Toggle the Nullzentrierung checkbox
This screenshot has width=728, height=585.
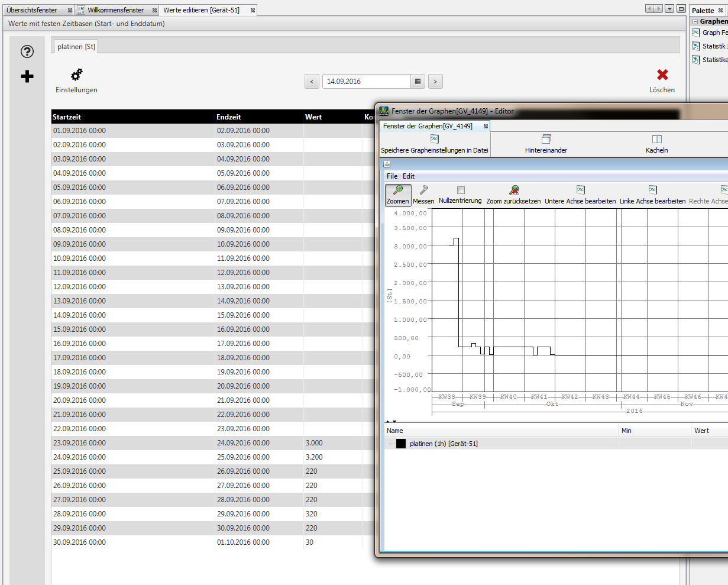tap(461, 190)
